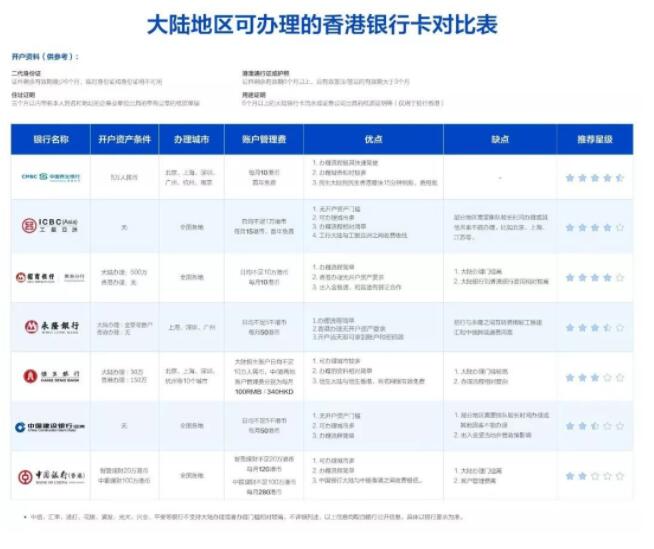Click the star rating in the CNCBI row
This screenshot has width=654, height=549.
point(594,178)
